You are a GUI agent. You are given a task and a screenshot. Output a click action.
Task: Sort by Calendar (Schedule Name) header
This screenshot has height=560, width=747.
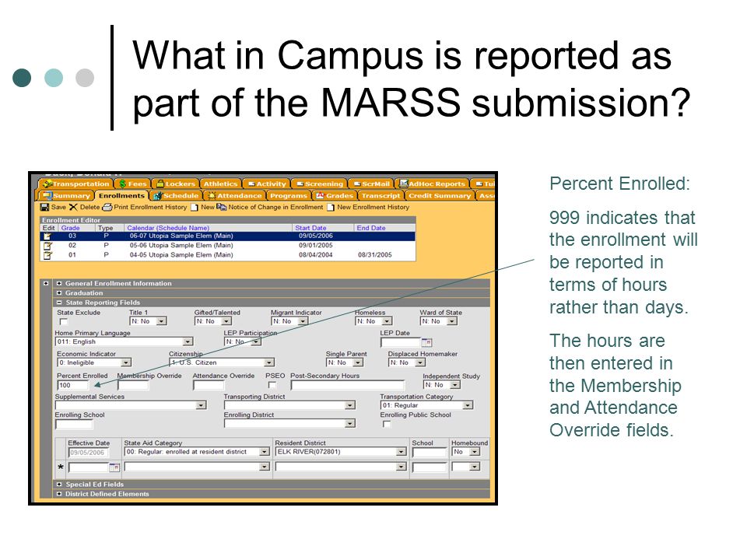point(168,228)
